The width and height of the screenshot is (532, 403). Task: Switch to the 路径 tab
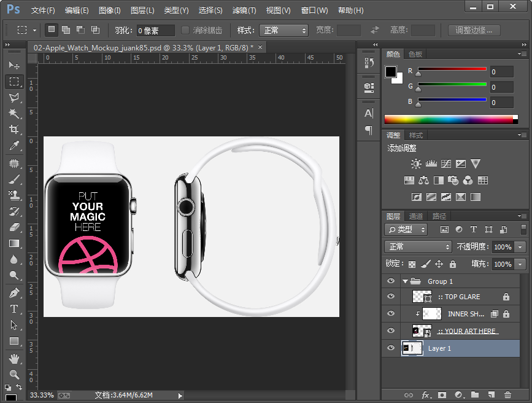tap(439, 216)
